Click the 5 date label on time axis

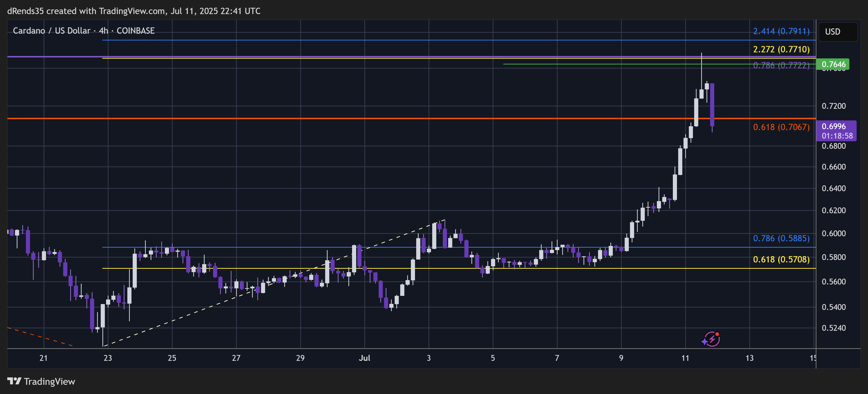tap(493, 358)
